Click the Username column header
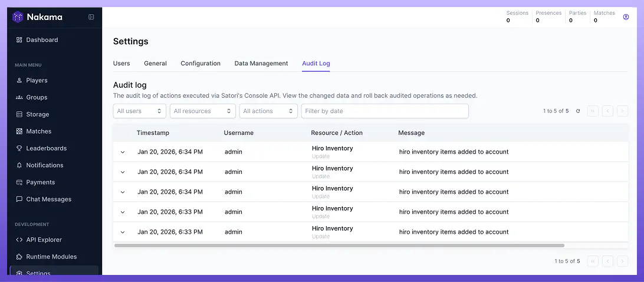This screenshot has width=644, height=282. coord(239,133)
